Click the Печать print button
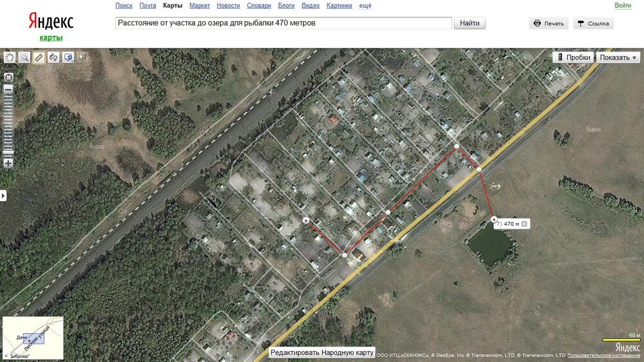Image resolution: width=644 pixels, height=362 pixels. tap(549, 23)
